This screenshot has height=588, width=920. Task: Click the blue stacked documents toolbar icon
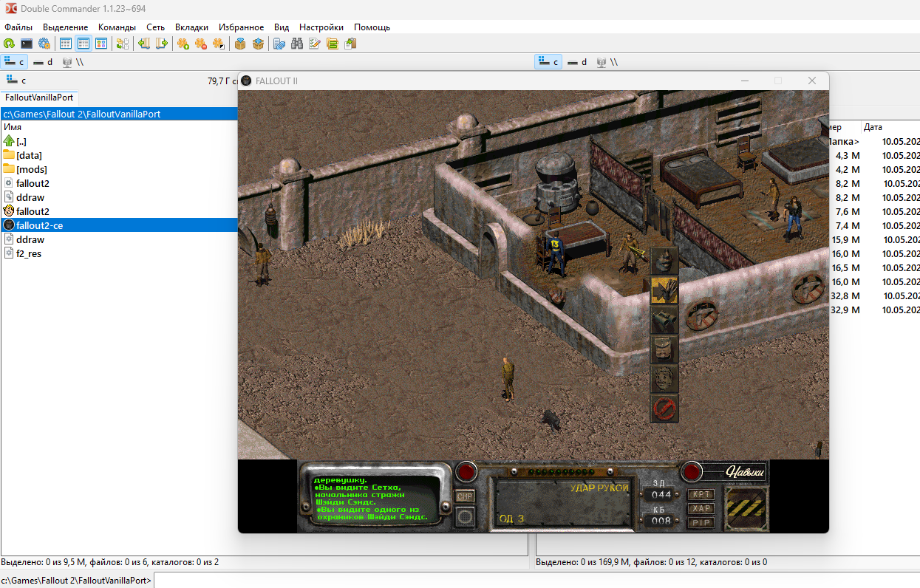tap(279, 44)
